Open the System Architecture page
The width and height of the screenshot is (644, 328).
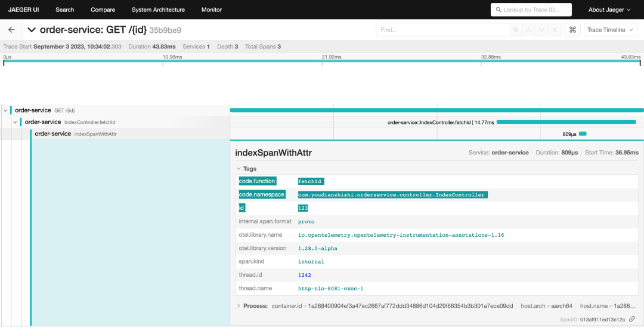click(x=158, y=10)
